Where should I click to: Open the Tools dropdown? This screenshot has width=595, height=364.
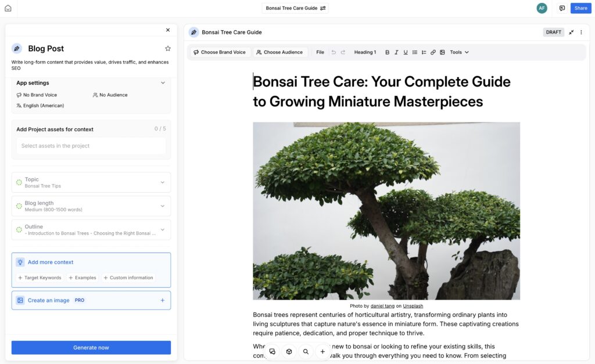pos(459,52)
